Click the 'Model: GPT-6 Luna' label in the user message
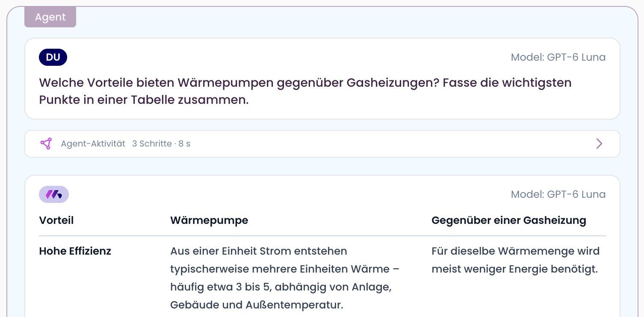 point(558,57)
